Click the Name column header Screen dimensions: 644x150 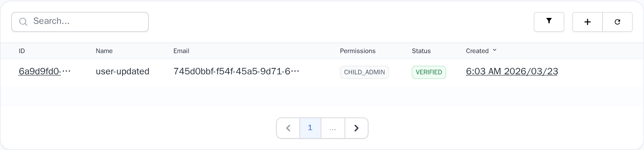pyautogui.click(x=104, y=51)
